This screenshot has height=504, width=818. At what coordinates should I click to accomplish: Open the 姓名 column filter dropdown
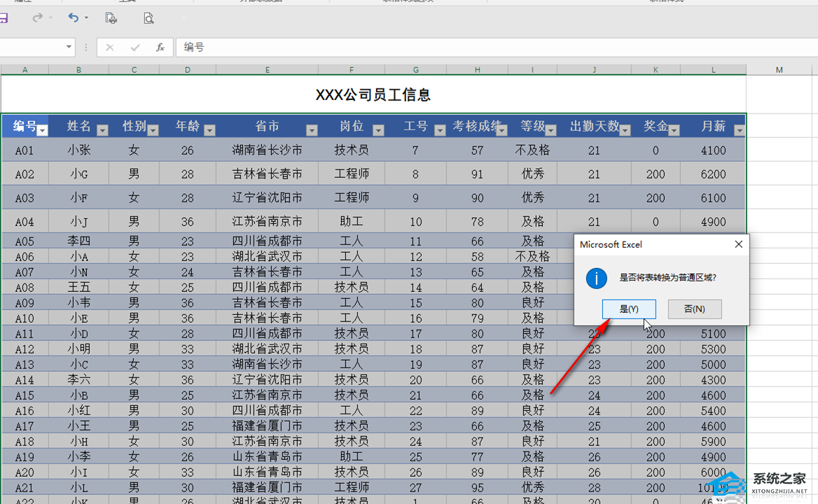pyautogui.click(x=102, y=130)
